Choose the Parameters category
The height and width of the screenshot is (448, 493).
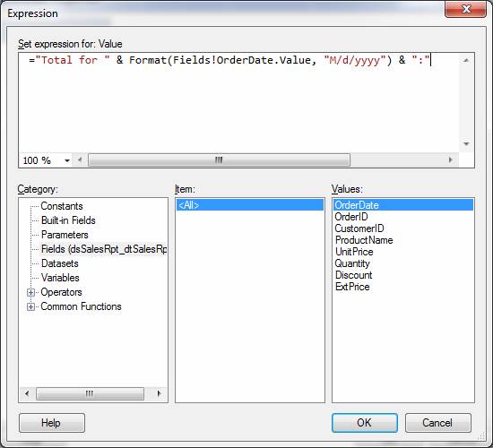pos(65,235)
